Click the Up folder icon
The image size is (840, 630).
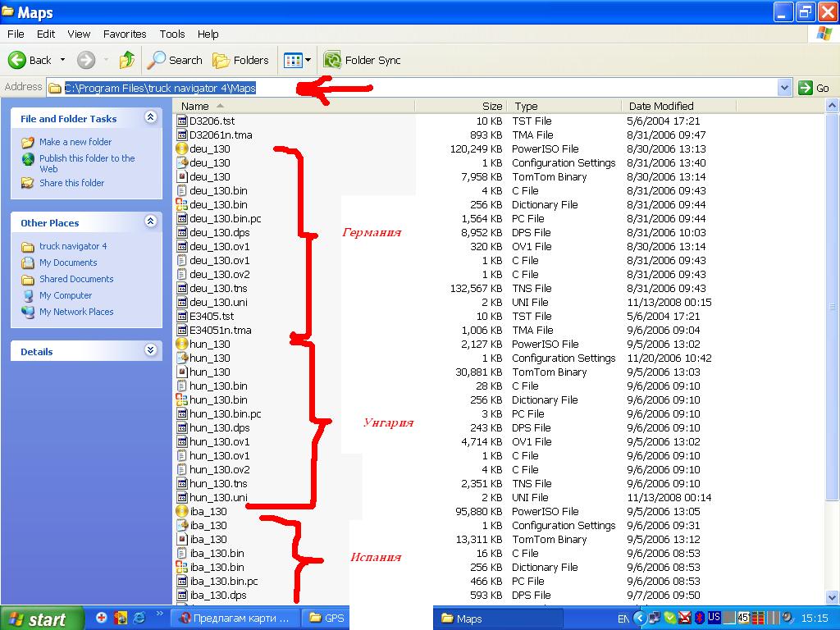[126, 60]
